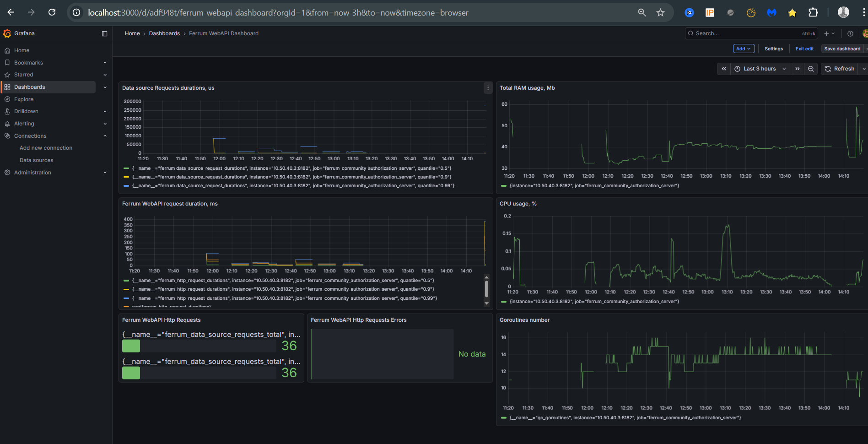Open the help question-mark icon

(850, 33)
